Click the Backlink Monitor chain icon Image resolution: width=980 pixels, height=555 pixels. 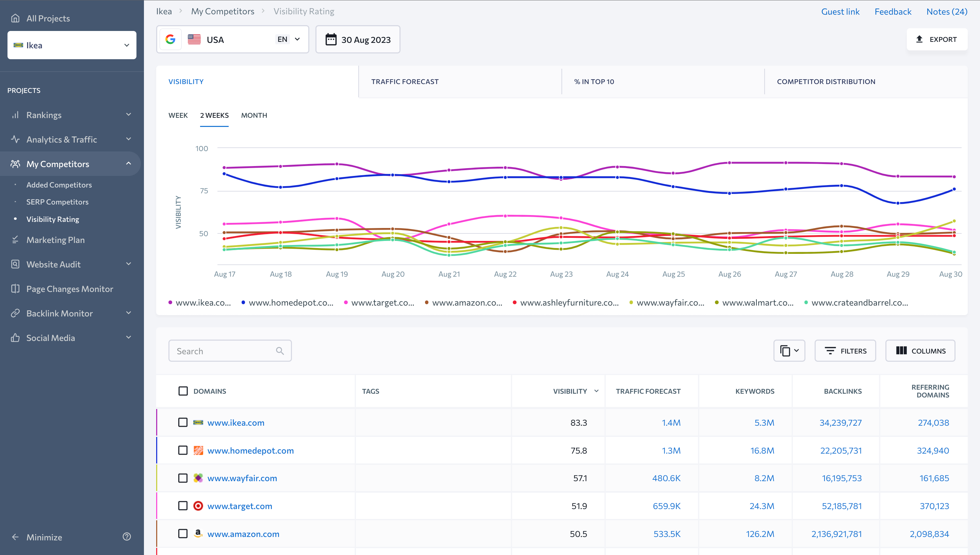15,313
